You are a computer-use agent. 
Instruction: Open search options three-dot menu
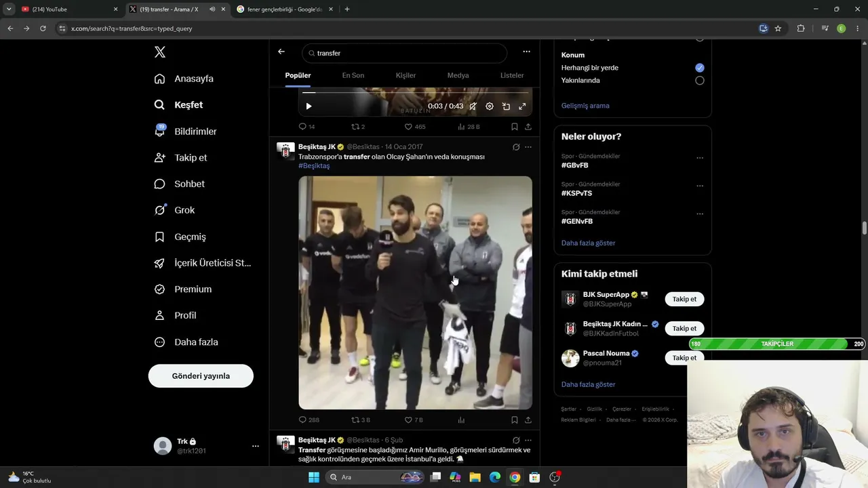coord(526,52)
